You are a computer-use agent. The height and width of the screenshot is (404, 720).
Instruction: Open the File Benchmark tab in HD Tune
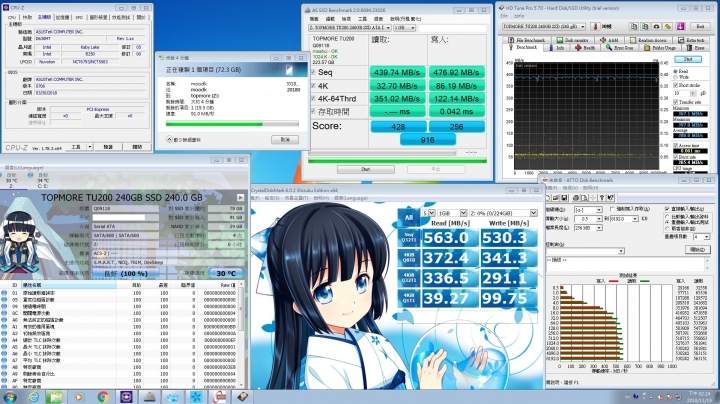click(529, 40)
